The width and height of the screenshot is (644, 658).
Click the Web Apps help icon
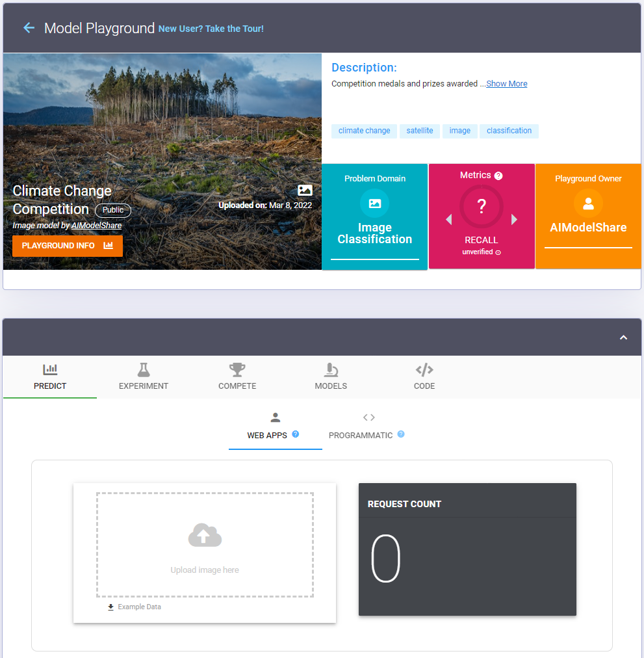click(296, 434)
